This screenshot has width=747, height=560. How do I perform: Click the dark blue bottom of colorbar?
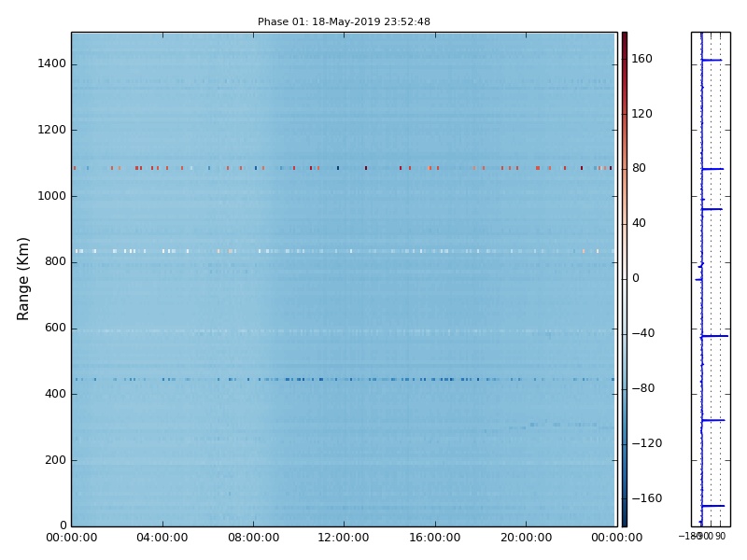(x=625, y=521)
